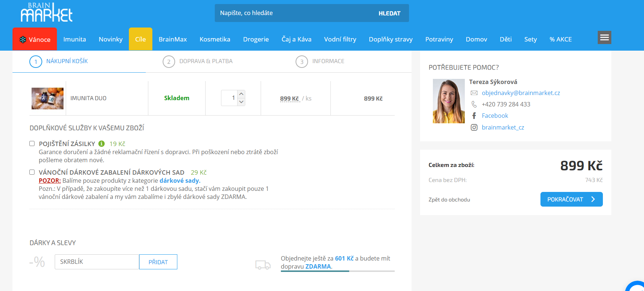Screen dimensions: 644x291
Task: Click the envelope email icon
Action: pos(474,93)
